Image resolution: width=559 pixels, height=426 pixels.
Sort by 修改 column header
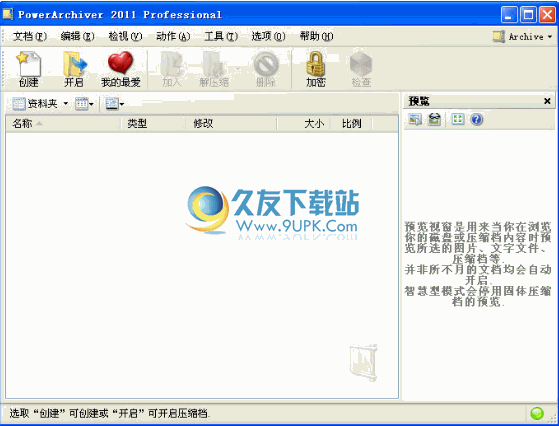231,124
